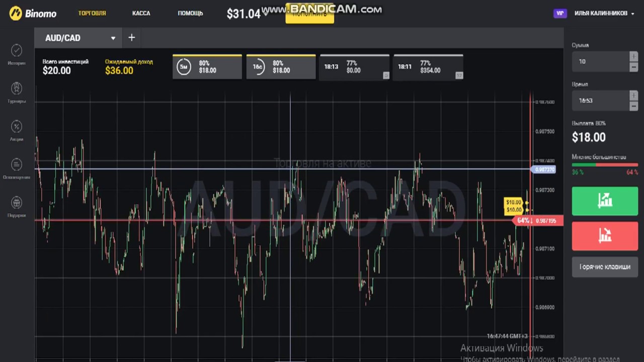Go to the Торговля tab
644x362 pixels.
coord(92,13)
